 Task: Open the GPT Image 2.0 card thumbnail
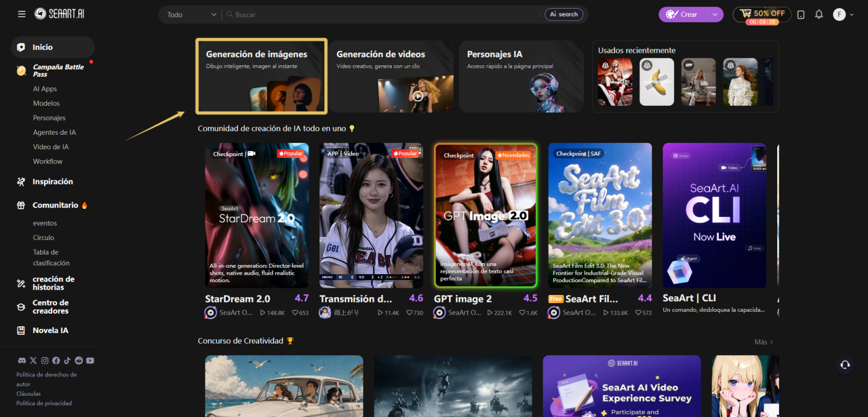coord(486,216)
